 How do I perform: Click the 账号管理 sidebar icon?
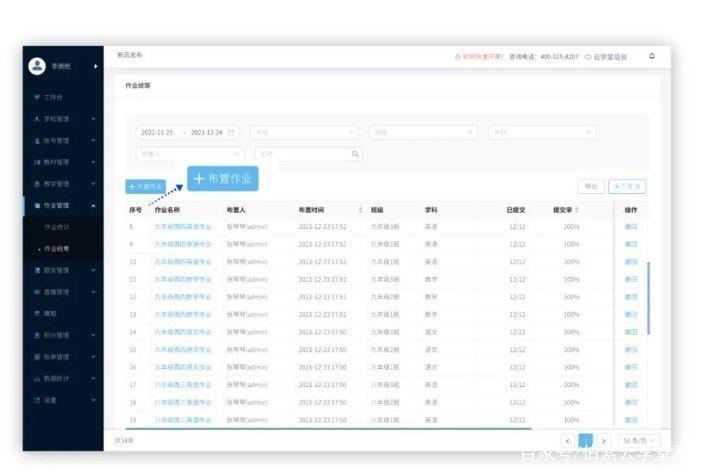(x=37, y=141)
